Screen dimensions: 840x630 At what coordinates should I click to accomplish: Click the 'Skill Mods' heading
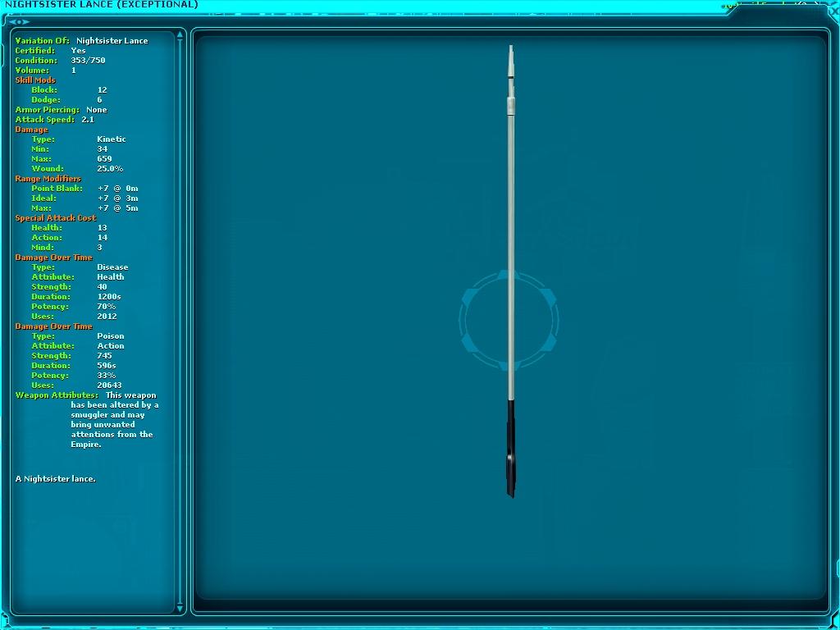[35, 80]
